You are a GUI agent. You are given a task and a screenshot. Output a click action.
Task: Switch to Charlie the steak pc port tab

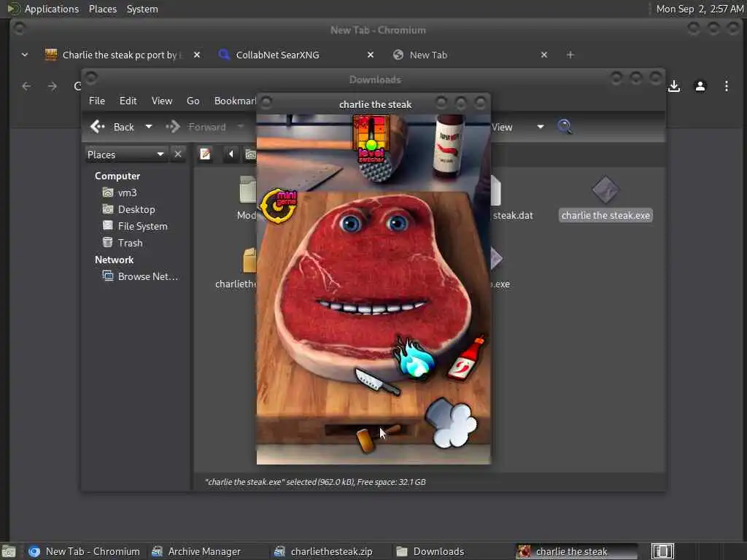click(113, 55)
